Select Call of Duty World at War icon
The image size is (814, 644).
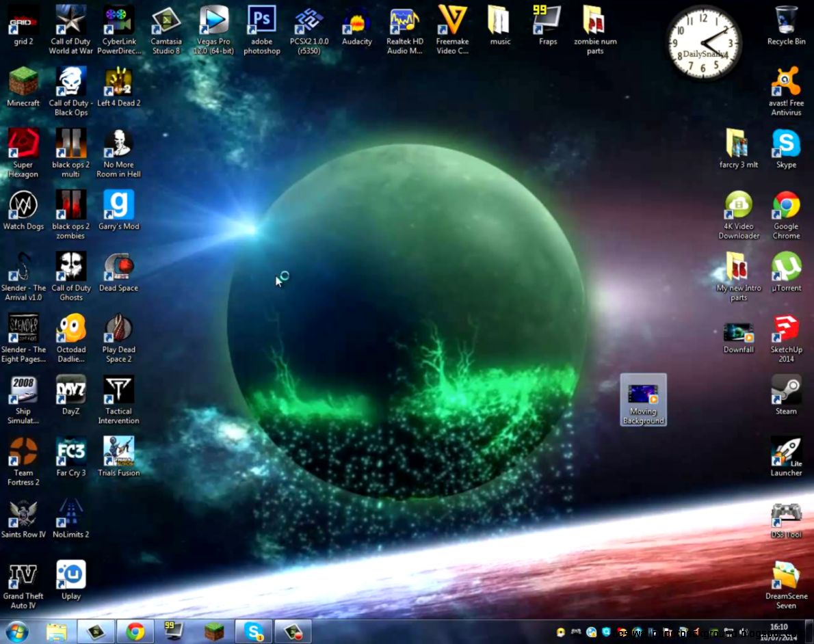tap(70, 29)
